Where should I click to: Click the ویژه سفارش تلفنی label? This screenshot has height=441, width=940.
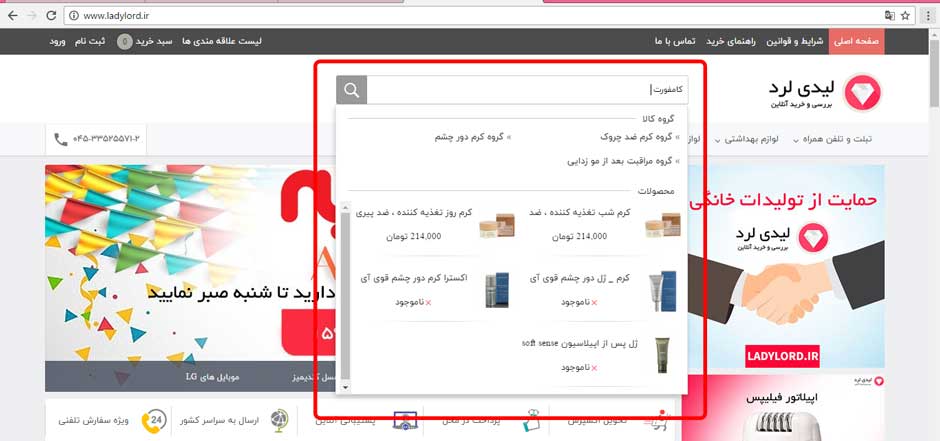click(x=94, y=421)
